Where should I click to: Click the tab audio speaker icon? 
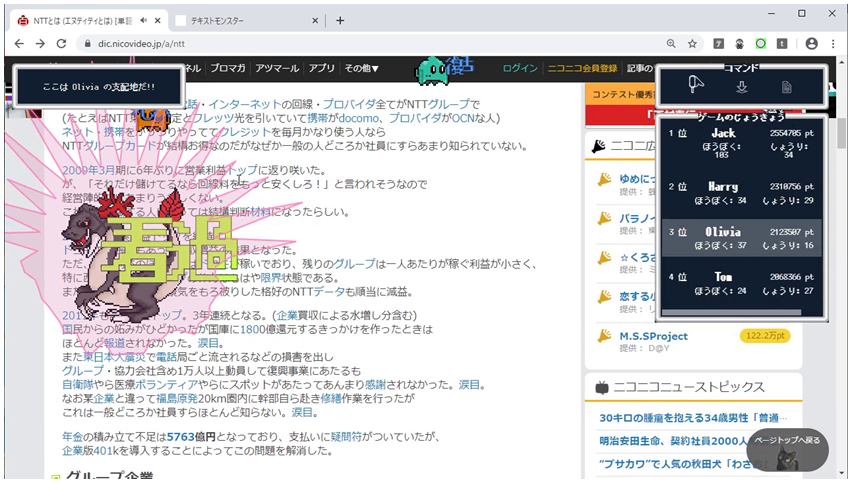tap(143, 21)
